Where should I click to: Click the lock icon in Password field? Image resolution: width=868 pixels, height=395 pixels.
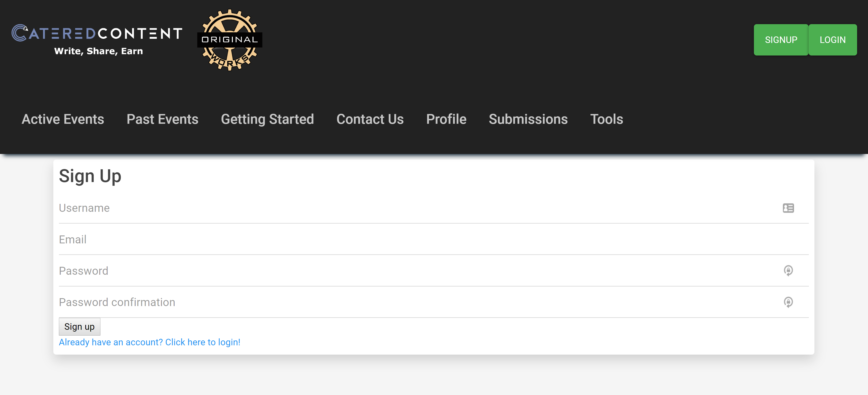click(x=788, y=271)
